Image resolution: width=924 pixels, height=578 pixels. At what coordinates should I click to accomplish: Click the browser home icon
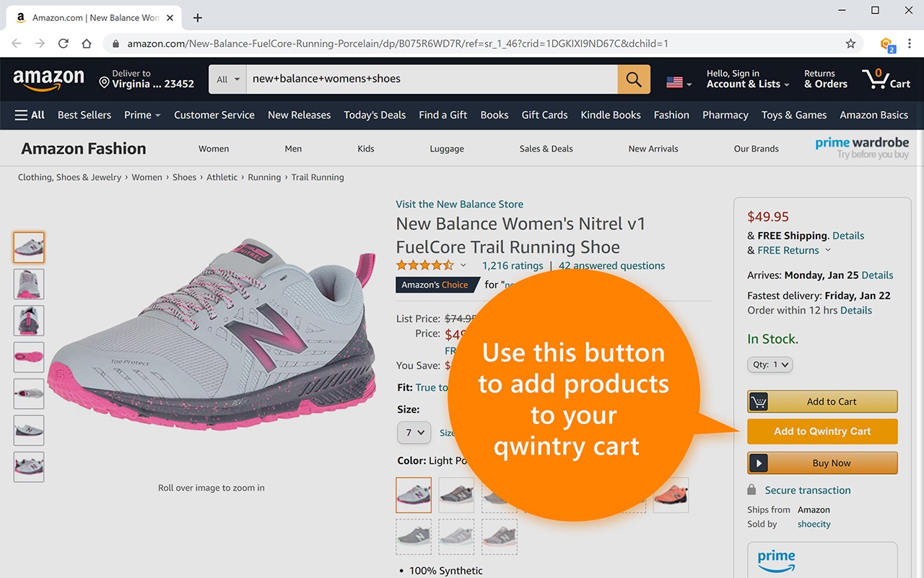(x=87, y=43)
